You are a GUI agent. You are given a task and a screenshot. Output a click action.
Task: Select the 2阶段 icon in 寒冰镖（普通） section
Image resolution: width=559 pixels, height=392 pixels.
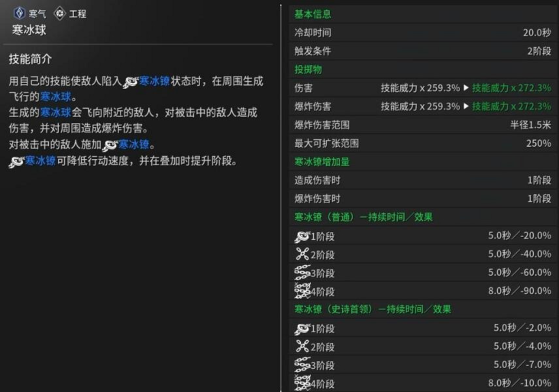(x=302, y=256)
